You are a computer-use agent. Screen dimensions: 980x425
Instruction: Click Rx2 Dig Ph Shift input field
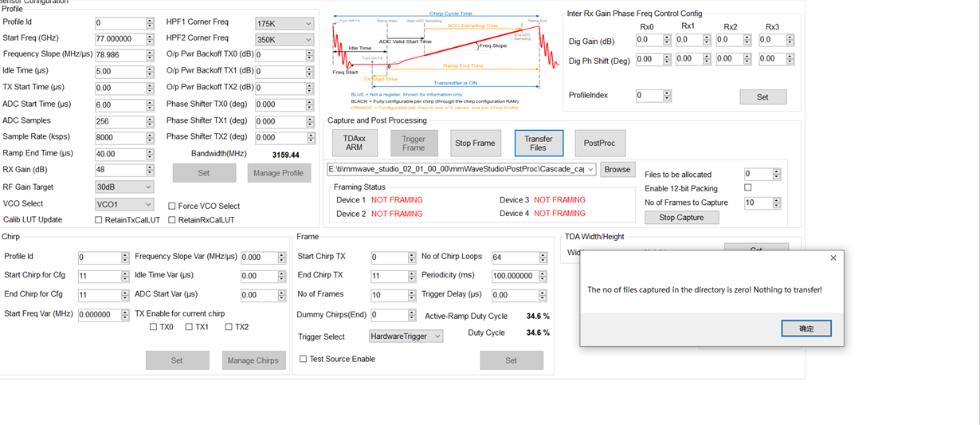[731, 59]
